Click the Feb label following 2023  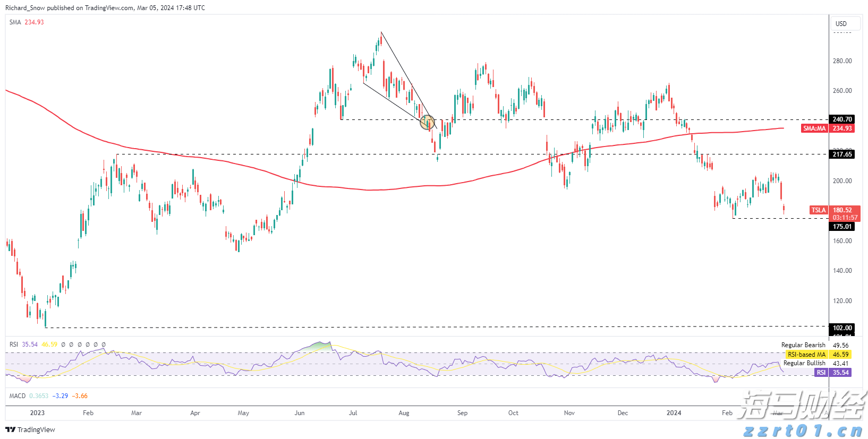[88, 413]
